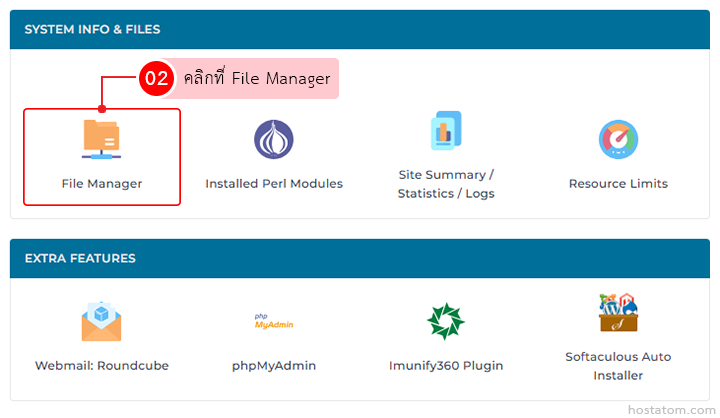Open the Site Summary statistics icon
Image resolution: width=720 pixels, height=418 pixels.
point(445,131)
